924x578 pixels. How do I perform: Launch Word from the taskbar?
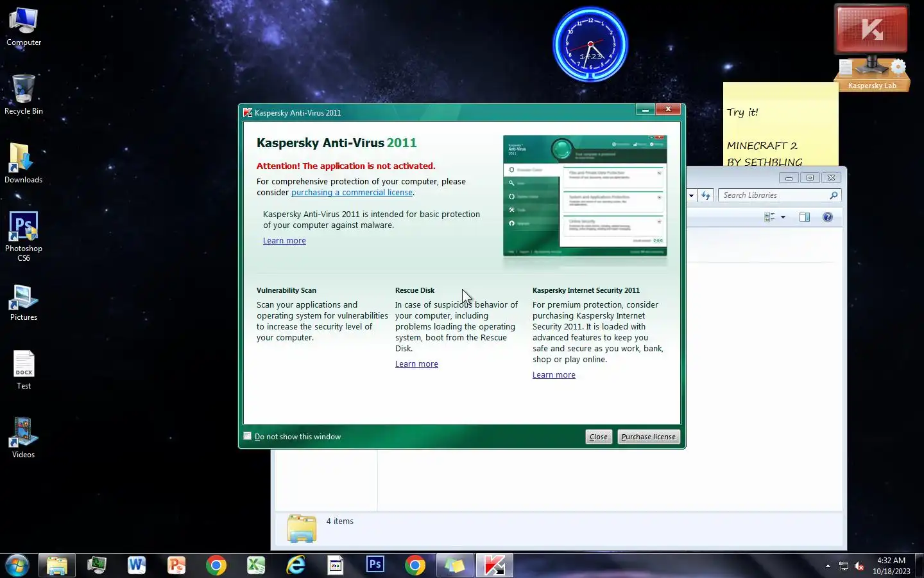pyautogui.click(x=137, y=566)
